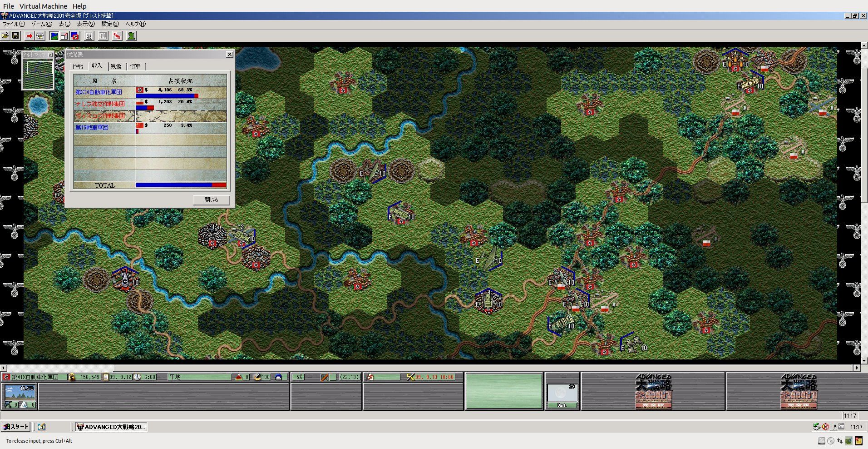Click the ナレフ独立作戦集団 occupation bar
This screenshot has width=868, height=449.
click(145, 108)
